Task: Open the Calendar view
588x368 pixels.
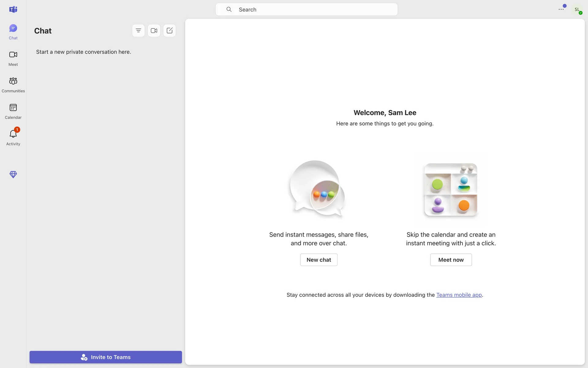Action: tap(13, 111)
